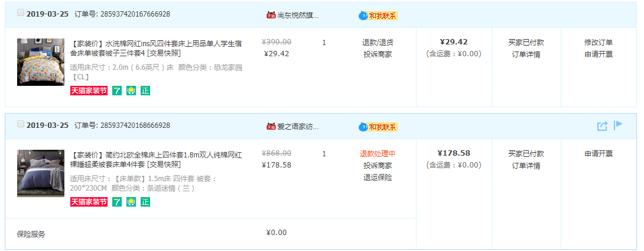Click 和我联系 chat icon for the second order
644x251 pixels.
[x=378, y=127]
